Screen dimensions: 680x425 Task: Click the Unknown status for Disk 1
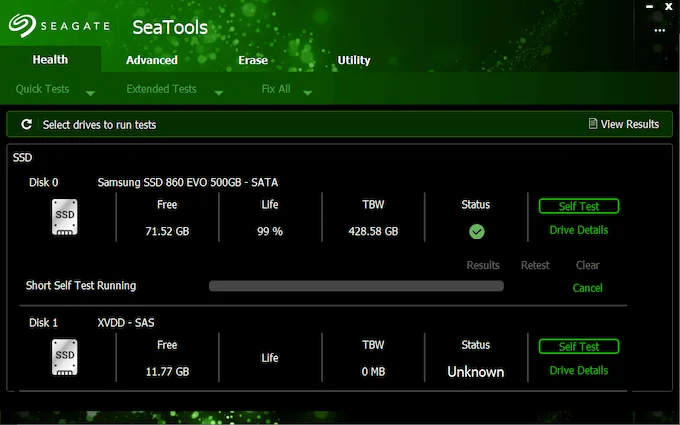tap(476, 372)
